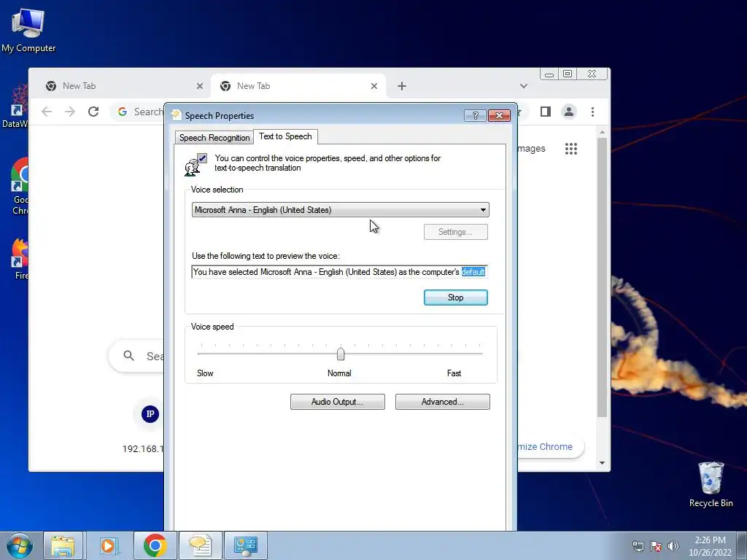This screenshot has height=560, width=747.
Task: Close the Speech Properties dialog
Action: tap(499, 116)
